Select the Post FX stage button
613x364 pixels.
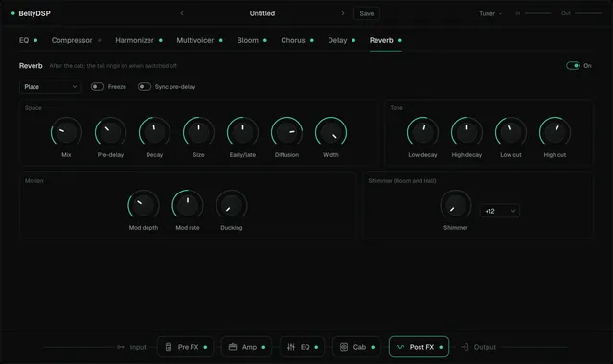pos(419,347)
